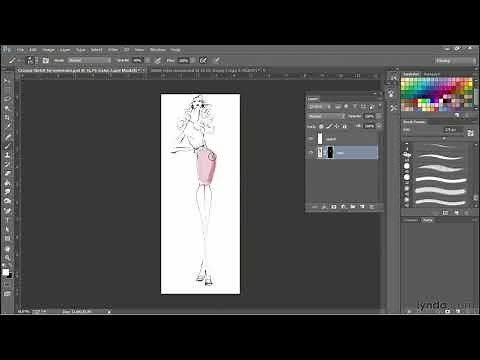This screenshot has width=480, height=360.
Task: Open the workspace switcher dropdown
Action: [455, 61]
